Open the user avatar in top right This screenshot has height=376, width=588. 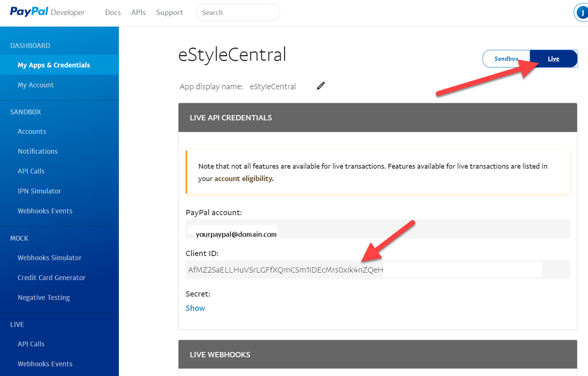pos(582,13)
